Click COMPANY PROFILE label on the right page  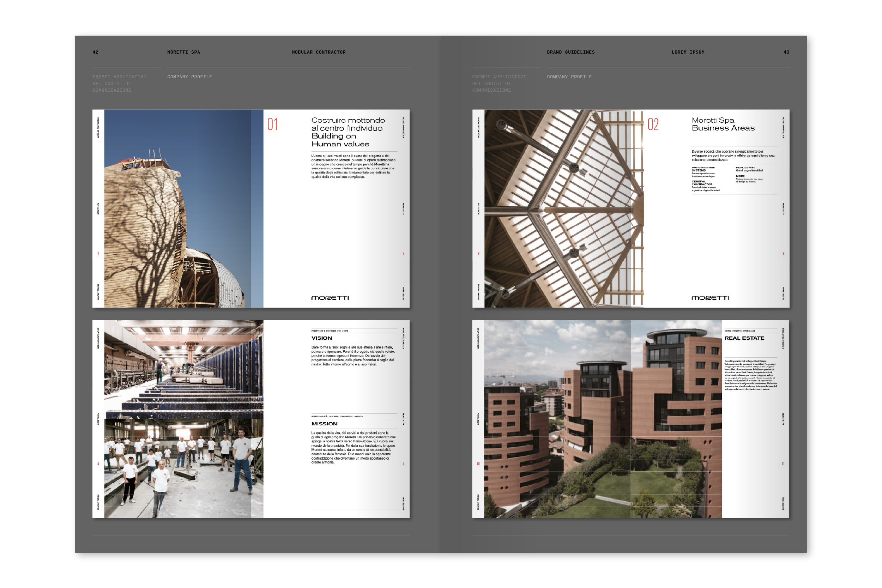point(569,77)
